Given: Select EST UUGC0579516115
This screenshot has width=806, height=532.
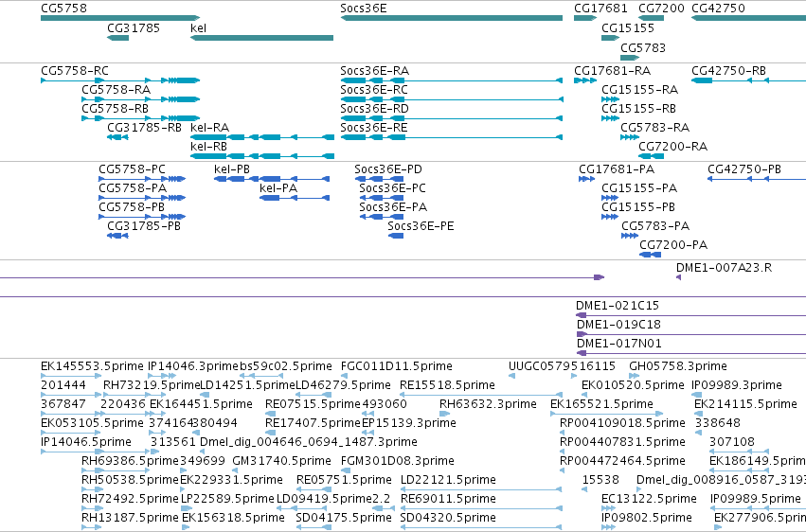Looking at the screenshot, I should tap(512, 376).
